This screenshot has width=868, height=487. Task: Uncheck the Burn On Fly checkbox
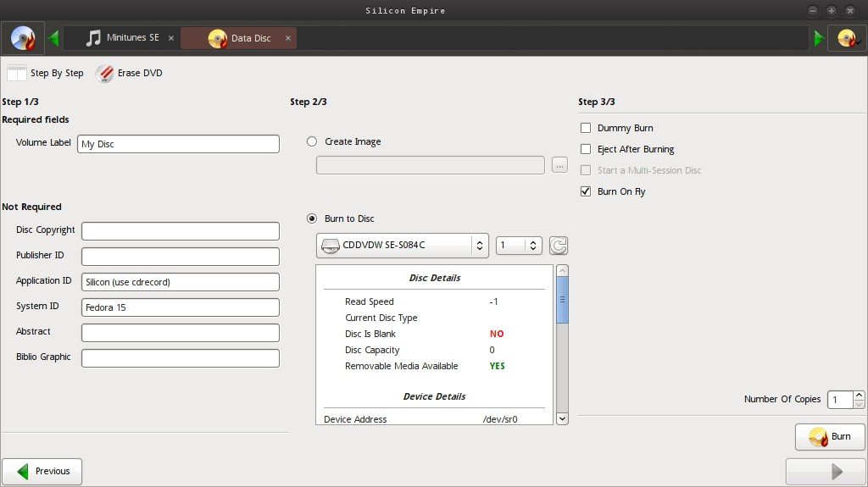[x=586, y=191]
